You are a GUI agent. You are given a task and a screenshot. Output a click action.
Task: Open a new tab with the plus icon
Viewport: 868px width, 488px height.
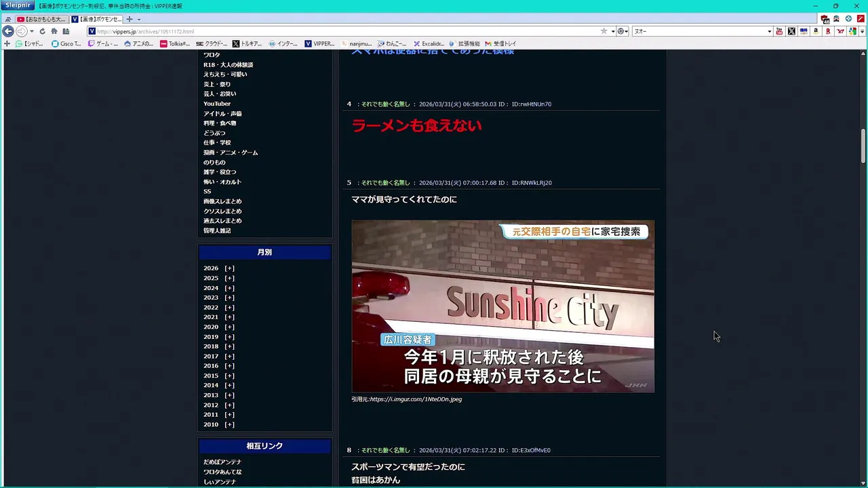click(130, 19)
